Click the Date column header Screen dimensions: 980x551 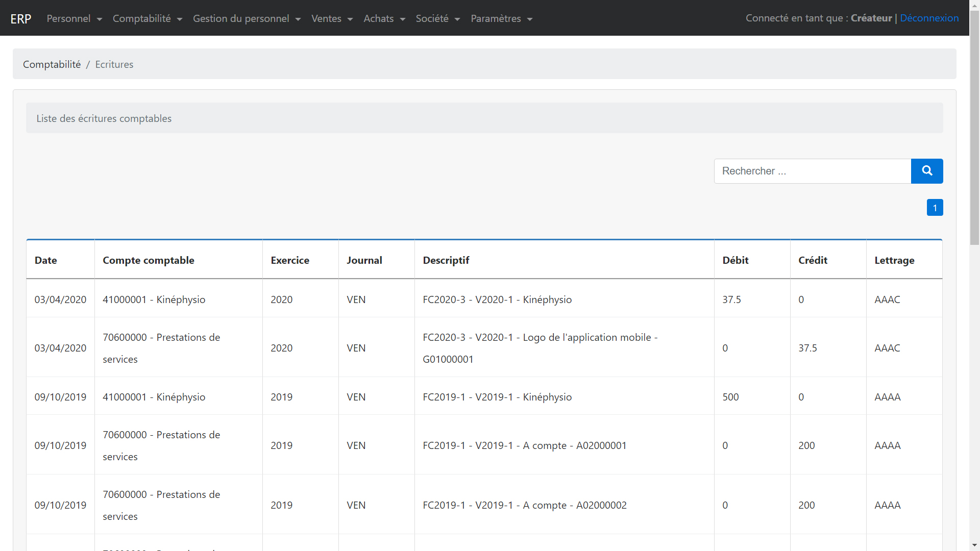[x=46, y=260]
